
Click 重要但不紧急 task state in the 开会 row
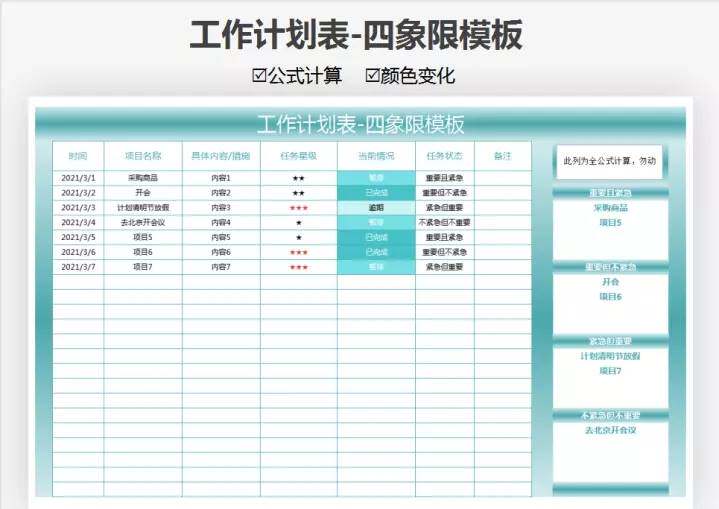444,193
